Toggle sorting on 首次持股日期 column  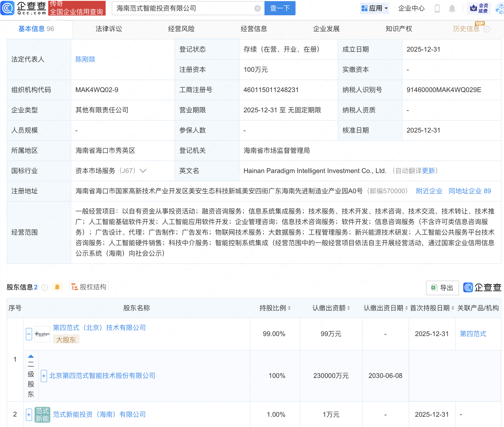click(453, 308)
